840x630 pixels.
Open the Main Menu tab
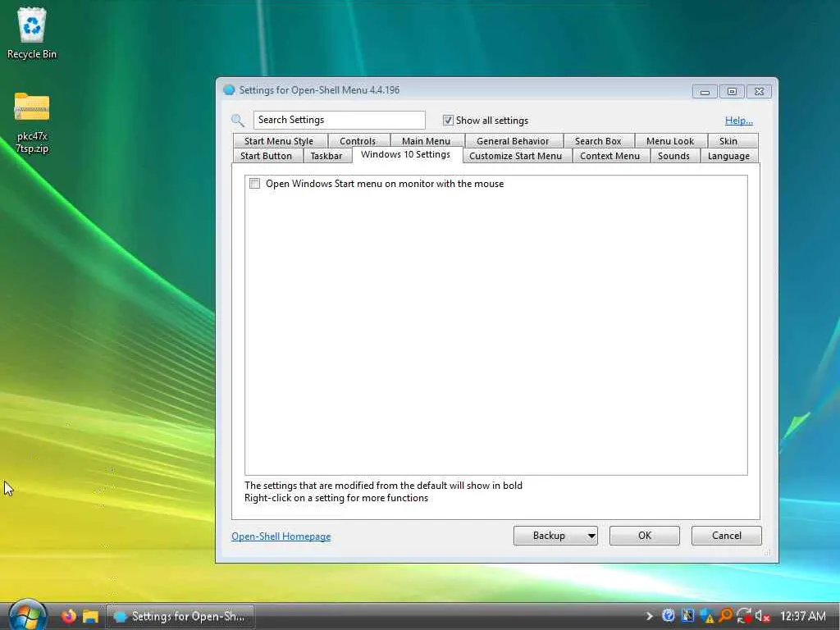click(x=426, y=141)
